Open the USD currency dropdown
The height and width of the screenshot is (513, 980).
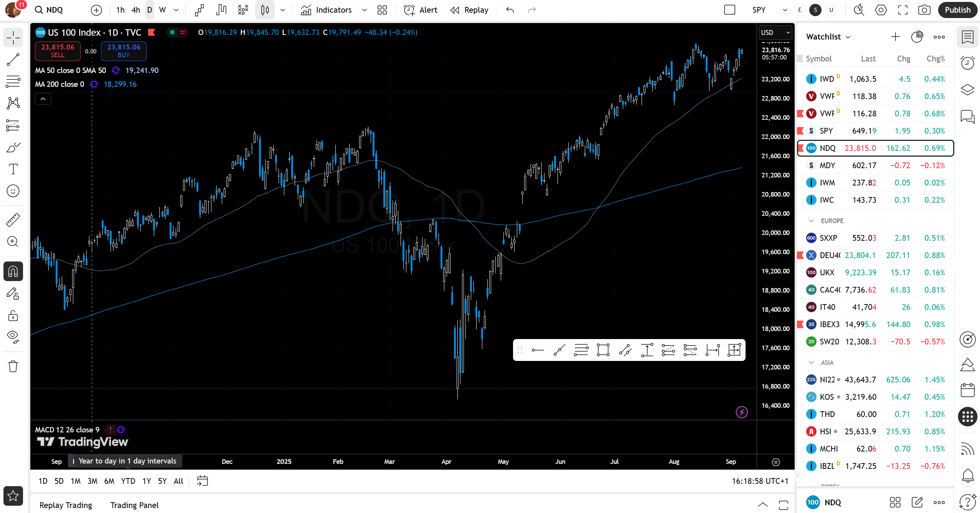775,33
